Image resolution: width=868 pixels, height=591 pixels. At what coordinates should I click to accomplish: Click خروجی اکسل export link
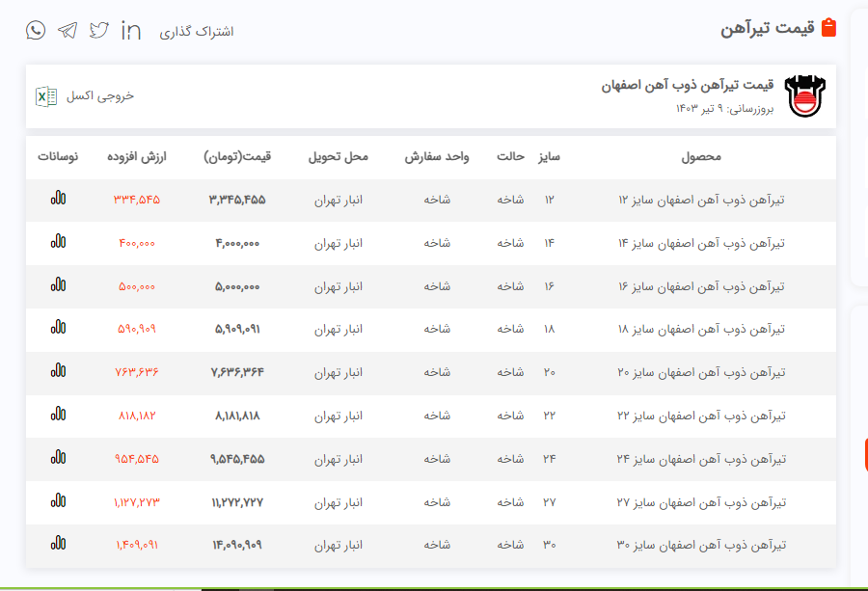point(99,95)
